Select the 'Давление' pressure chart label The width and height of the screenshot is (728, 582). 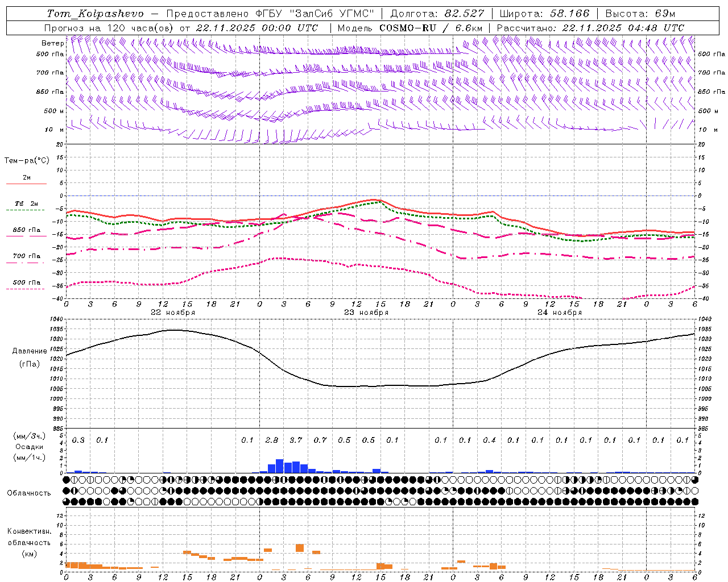[30, 351]
